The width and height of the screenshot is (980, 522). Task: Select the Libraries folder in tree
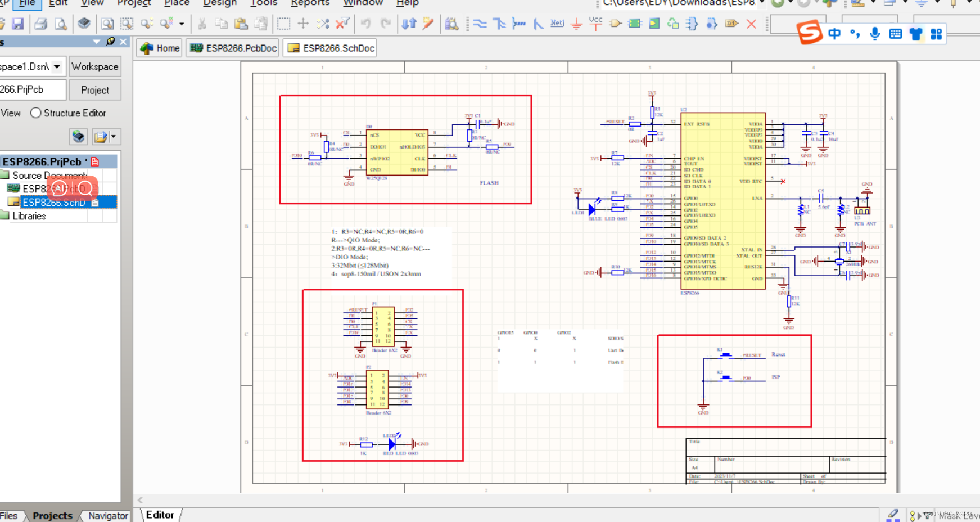pyautogui.click(x=29, y=216)
